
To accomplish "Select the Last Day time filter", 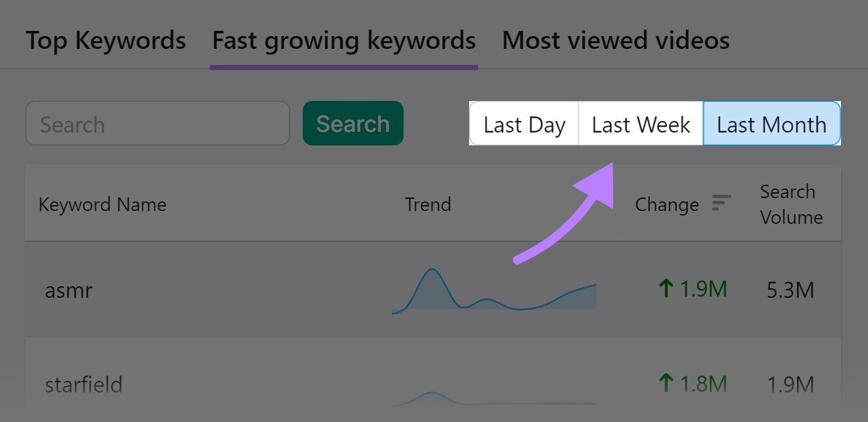I will (524, 124).
